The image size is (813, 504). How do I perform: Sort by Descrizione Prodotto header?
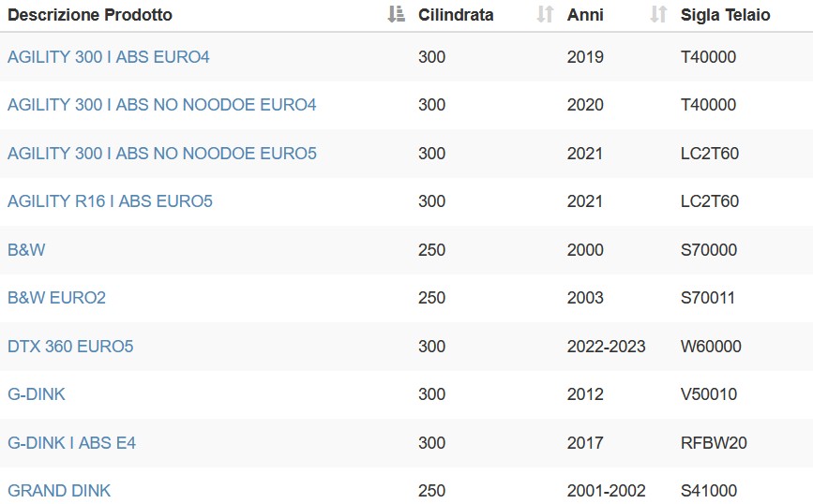click(90, 14)
